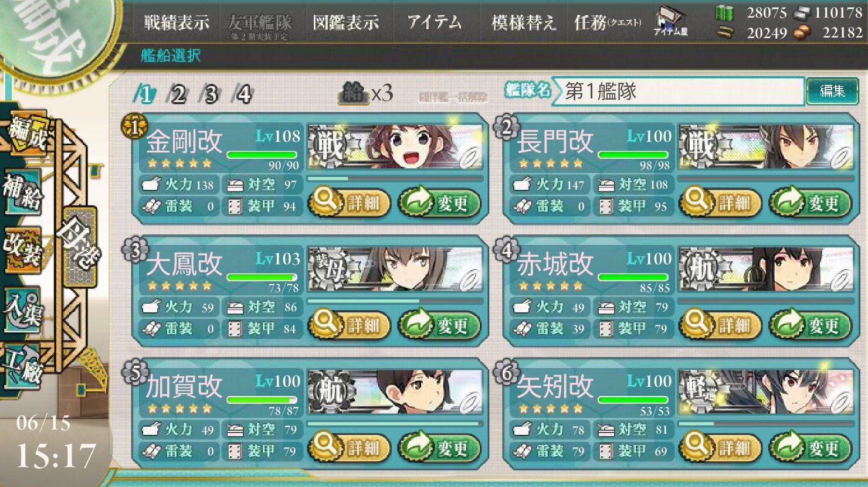This screenshot has height=487, width=868.
Task: Click 変更 to swap out 長門改
Action: click(x=810, y=203)
